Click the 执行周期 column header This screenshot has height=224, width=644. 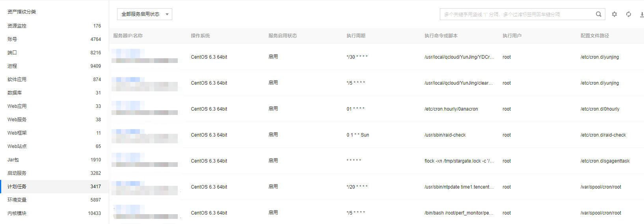tap(356, 36)
